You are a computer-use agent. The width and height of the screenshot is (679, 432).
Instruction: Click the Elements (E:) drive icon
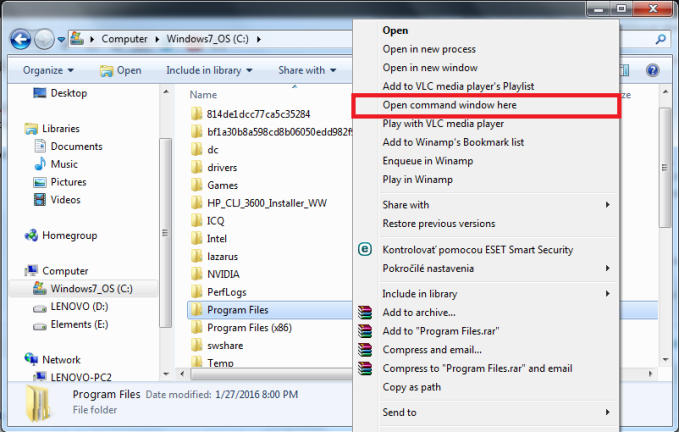pyautogui.click(x=40, y=326)
